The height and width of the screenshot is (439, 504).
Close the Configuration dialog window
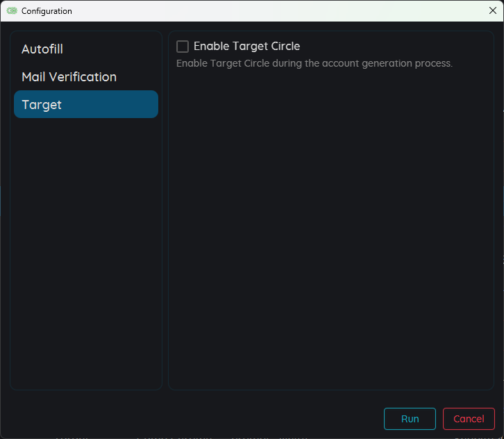click(492, 10)
